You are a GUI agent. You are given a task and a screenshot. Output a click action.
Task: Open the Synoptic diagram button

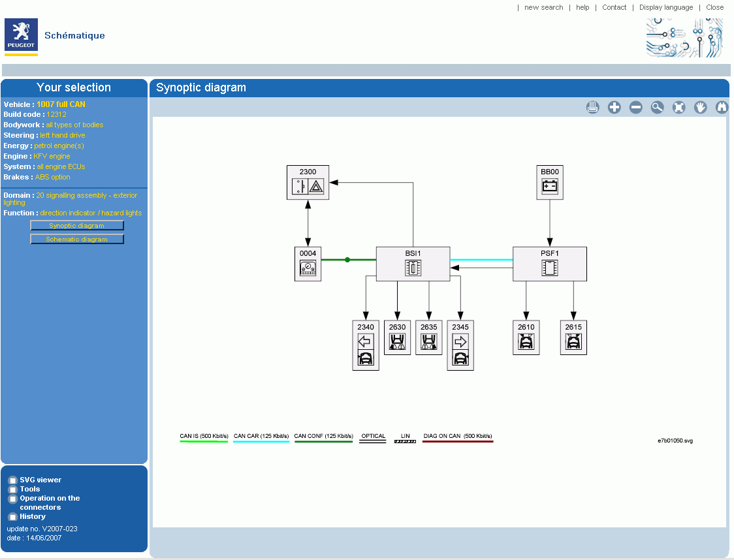77,225
